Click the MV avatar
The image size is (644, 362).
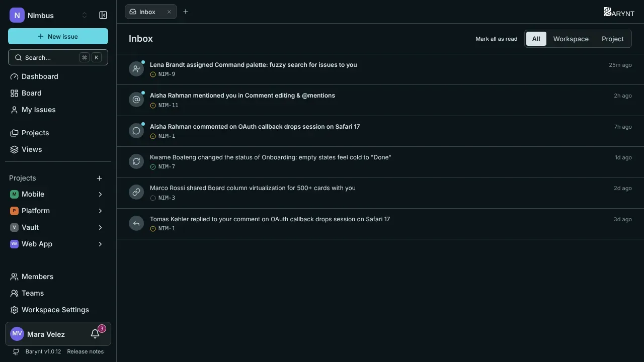pos(17,334)
